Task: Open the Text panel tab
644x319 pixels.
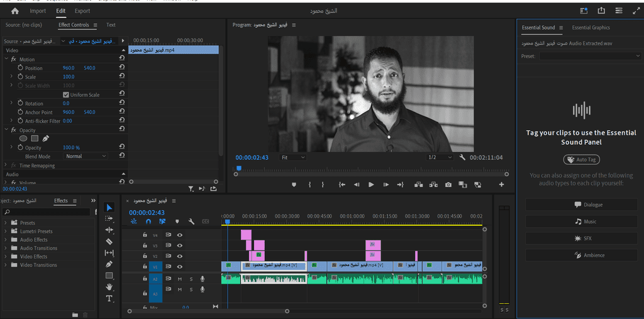Action: pyautogui.click(x=111, y=25)
